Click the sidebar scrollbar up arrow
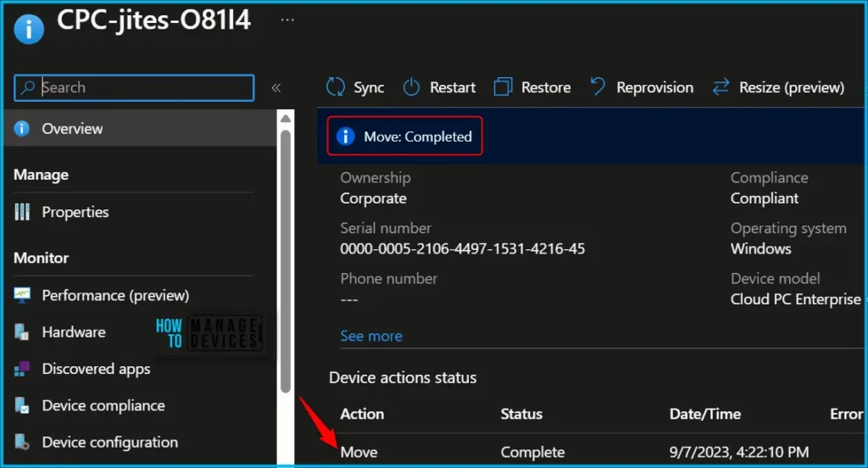The image size is (868, 468). click(286, 118)
